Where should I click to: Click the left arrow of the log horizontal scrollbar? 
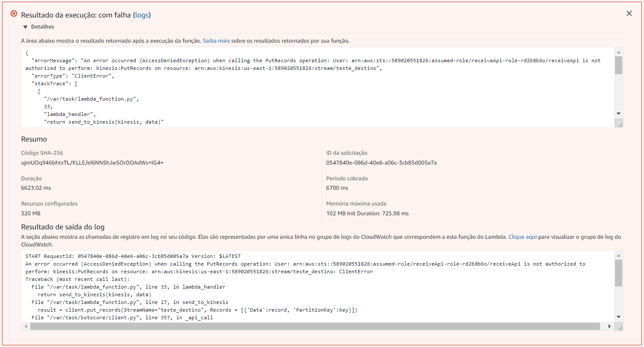click(x=26, y=327)
